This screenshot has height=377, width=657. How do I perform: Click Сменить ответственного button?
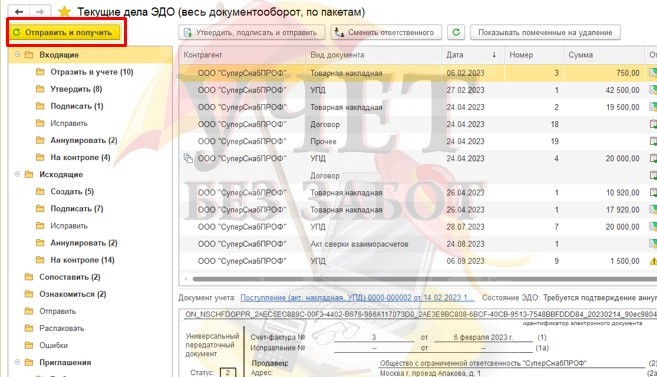[x=386, y=32]
